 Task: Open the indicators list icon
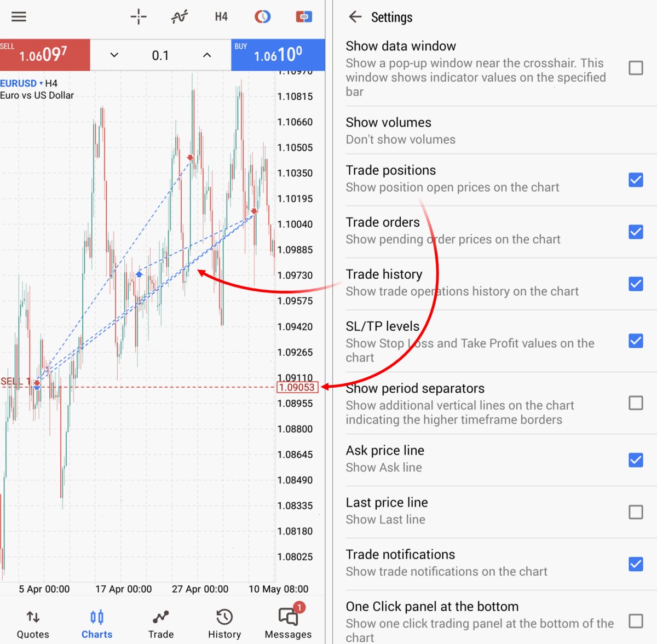(180, 16)
